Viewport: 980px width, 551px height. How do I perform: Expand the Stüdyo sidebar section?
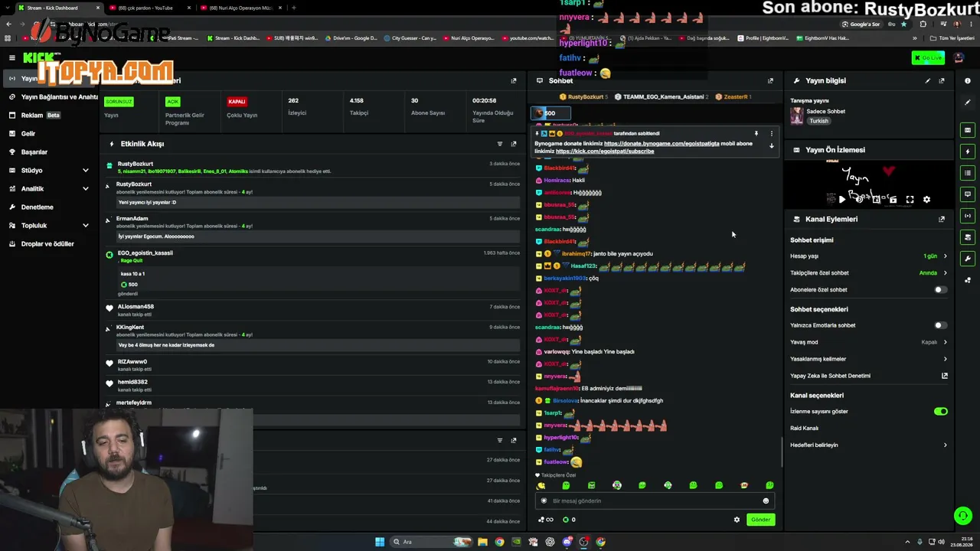click(x=86, y=171)
